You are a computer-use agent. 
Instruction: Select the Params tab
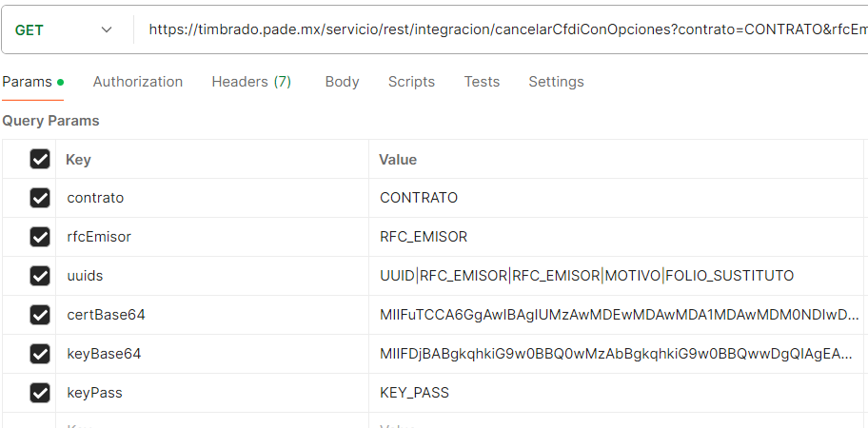point(32,82)
